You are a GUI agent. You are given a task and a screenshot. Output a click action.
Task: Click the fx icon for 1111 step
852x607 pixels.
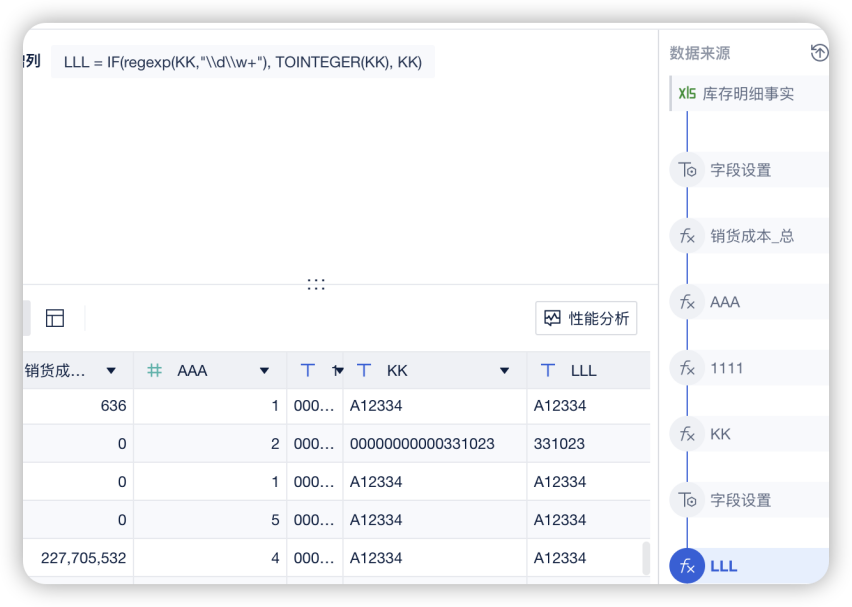point(687,368)
